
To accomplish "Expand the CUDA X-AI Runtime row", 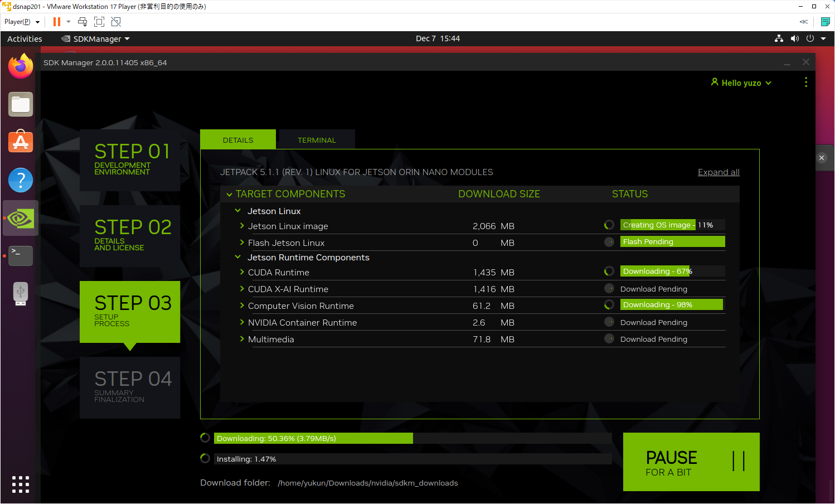I will click(x=242, y=289).
